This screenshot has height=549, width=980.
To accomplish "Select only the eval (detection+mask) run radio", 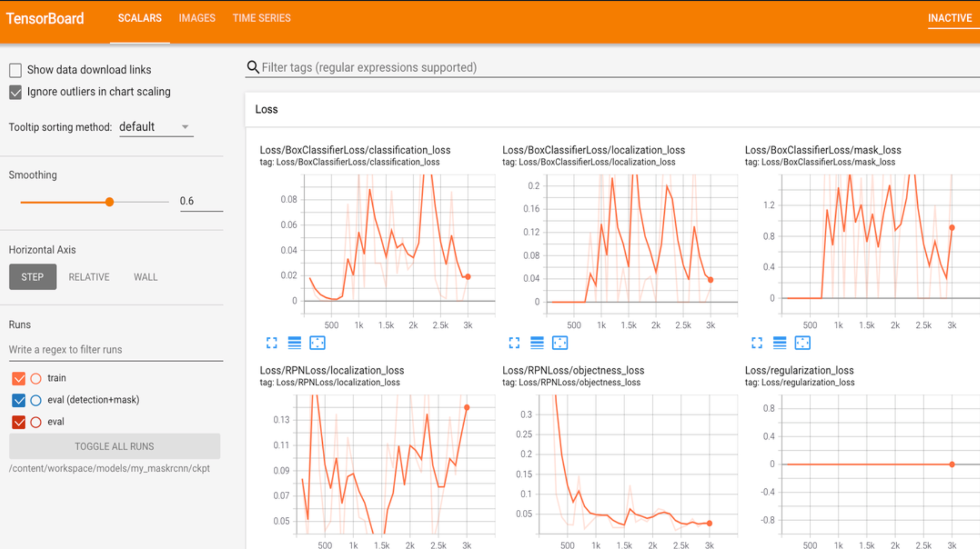I will 36,400.
